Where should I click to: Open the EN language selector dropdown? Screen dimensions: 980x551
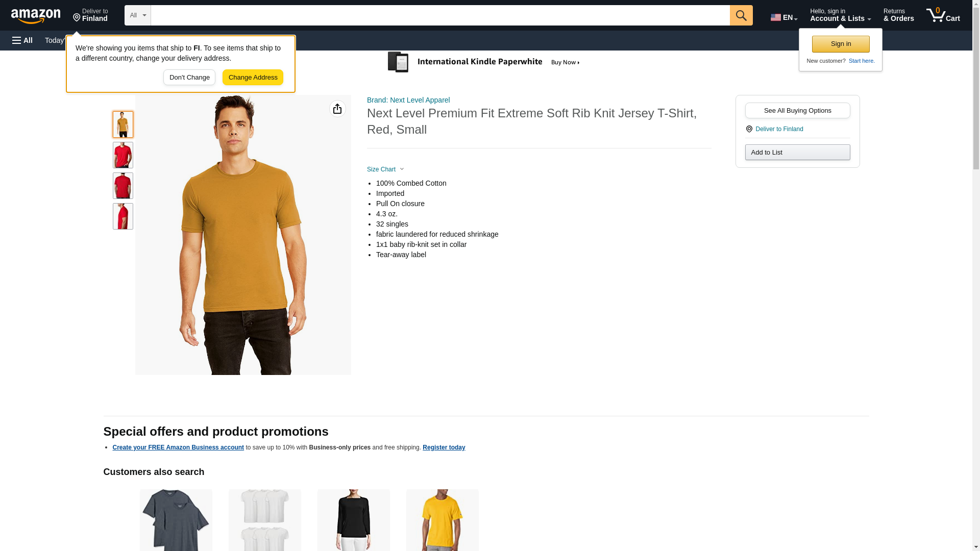[x=783, y=17]
